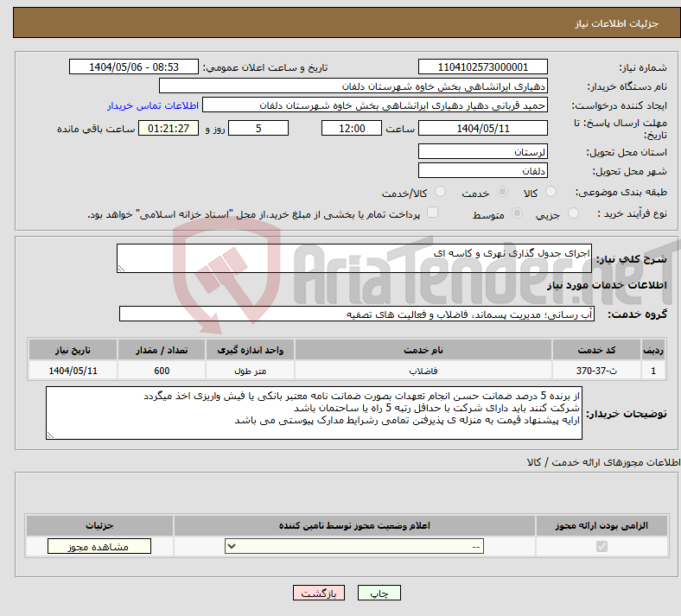Click the توضیحات خریدار text area
This screenshot has width=681, height=616.
(x=314, y=413)
